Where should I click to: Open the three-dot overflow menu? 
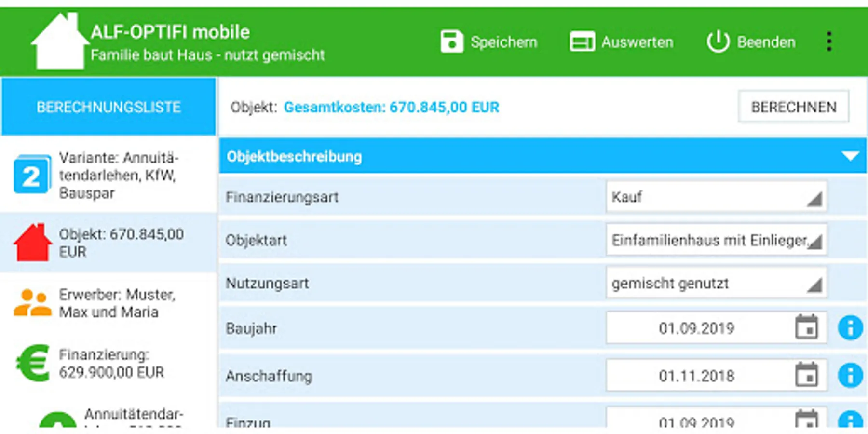click(x=829, y=41)
